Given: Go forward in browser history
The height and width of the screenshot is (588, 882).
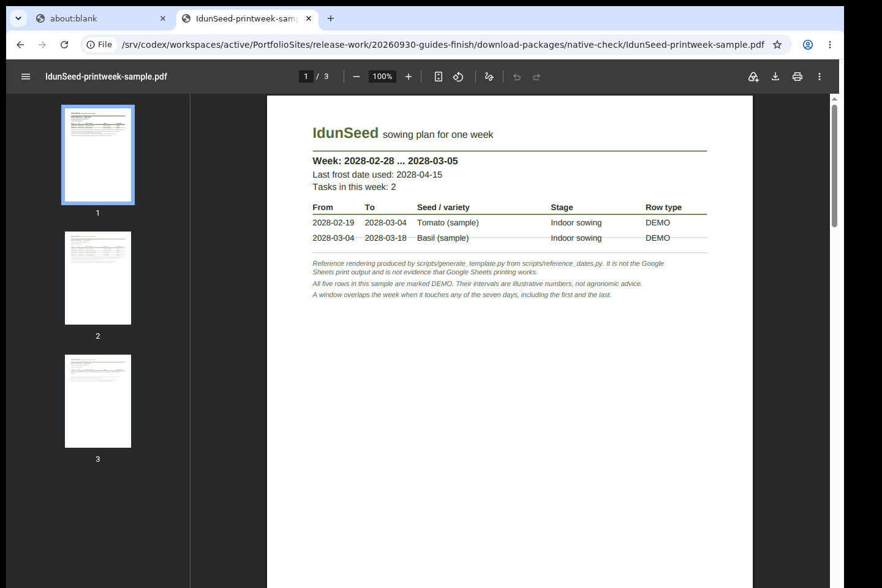Looking at the screenshot, I should point(42,45).
